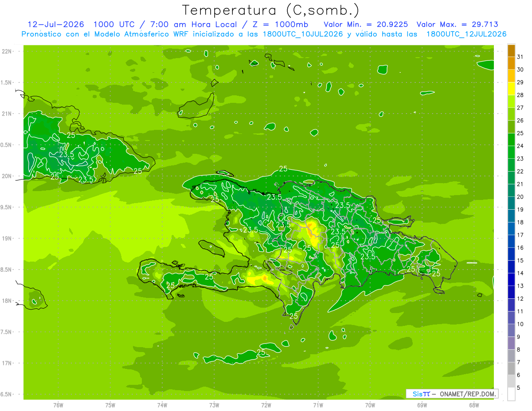Viewport: 532px width, 411px height.
Task: Click the "70W" longitude label
Action: click(x=370, y=405)
